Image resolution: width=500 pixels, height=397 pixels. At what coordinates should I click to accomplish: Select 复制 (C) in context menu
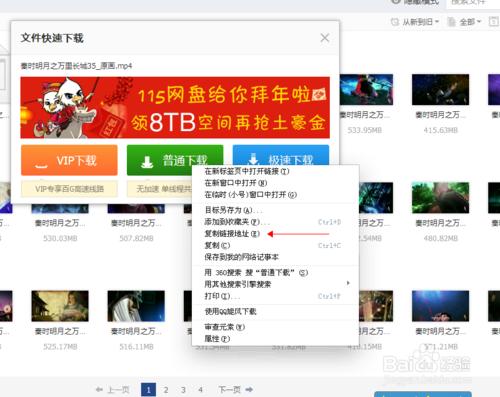click(217, 246)
